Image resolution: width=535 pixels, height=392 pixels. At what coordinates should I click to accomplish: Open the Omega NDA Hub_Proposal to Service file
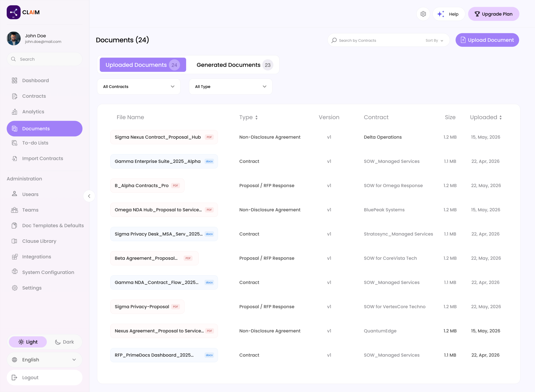pyautogui.click(x=164, y=210)
